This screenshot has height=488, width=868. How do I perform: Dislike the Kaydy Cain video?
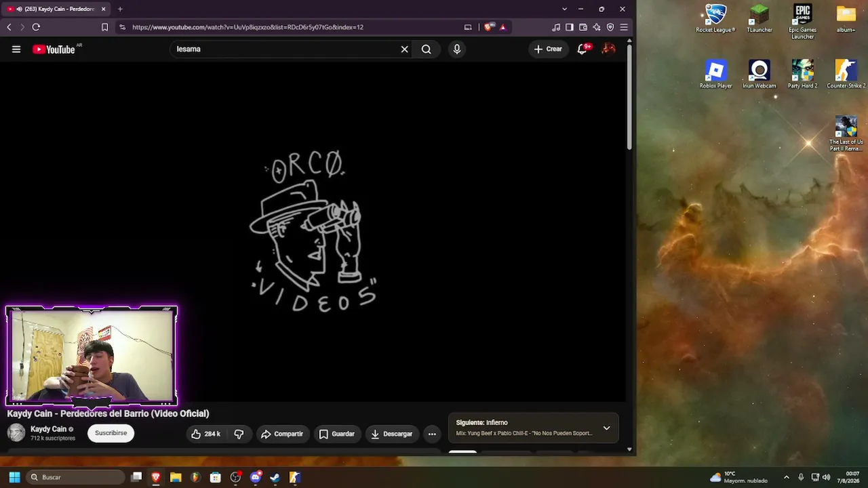pyautogui.click(x=239, y=434)
